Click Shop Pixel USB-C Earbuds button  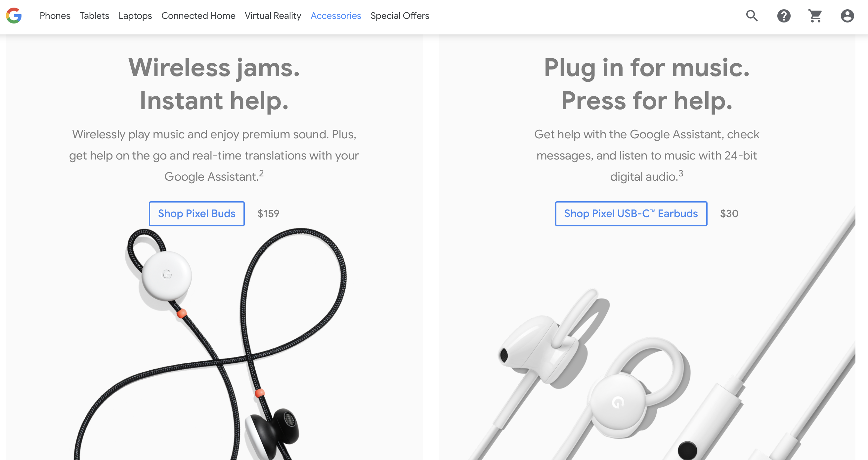[631, 214]
